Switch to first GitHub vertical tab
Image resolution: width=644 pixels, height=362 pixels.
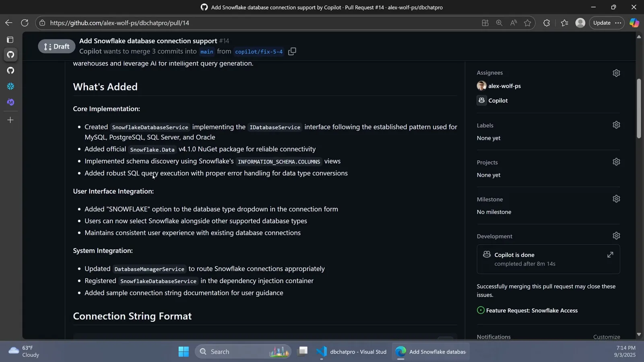10,55
